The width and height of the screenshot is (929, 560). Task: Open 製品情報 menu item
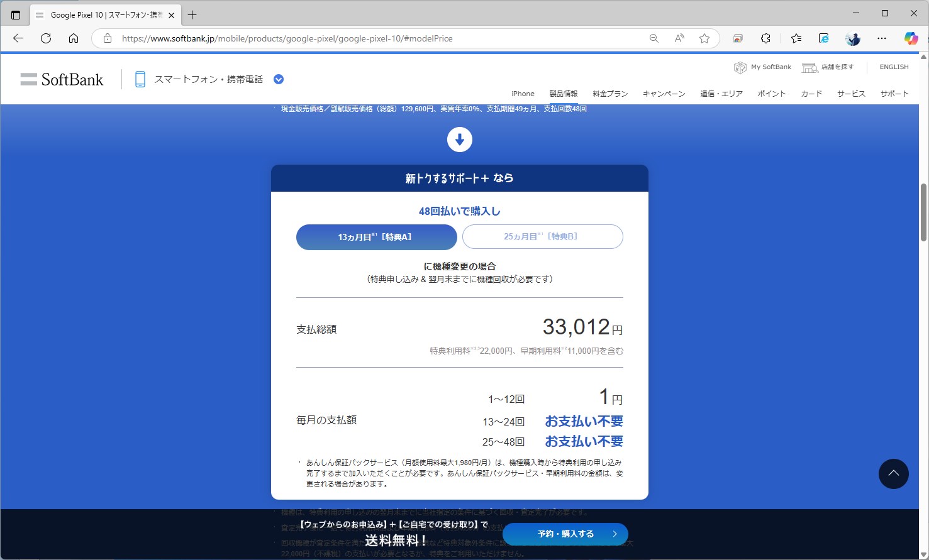pos(564,94)
